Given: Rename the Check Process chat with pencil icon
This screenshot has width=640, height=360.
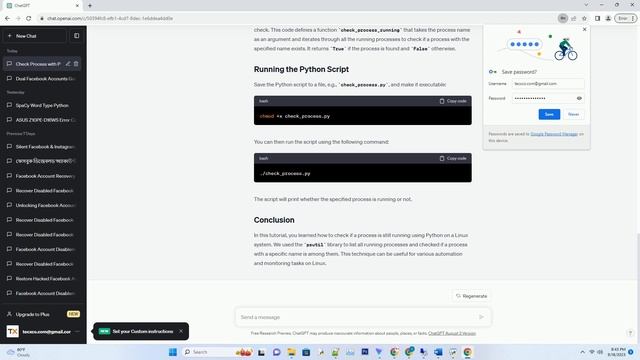Looking at the screenshot, I should coord(68,64).
